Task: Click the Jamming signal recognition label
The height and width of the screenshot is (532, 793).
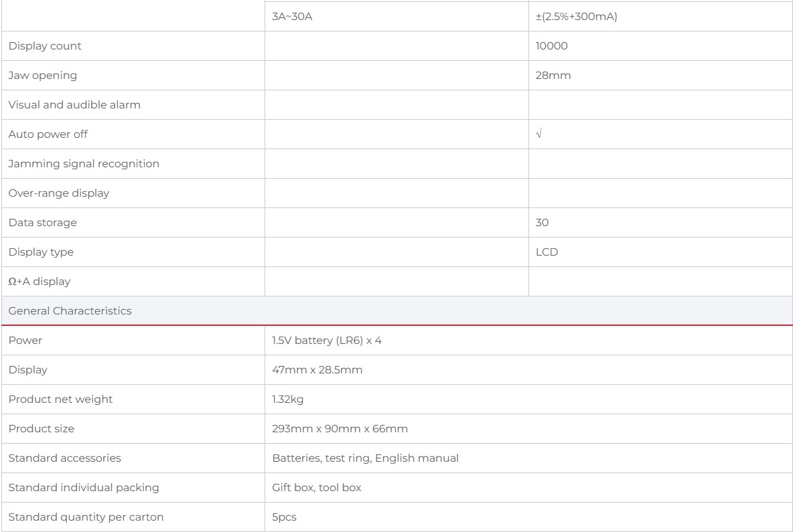Action: click(x=84, y=164)
